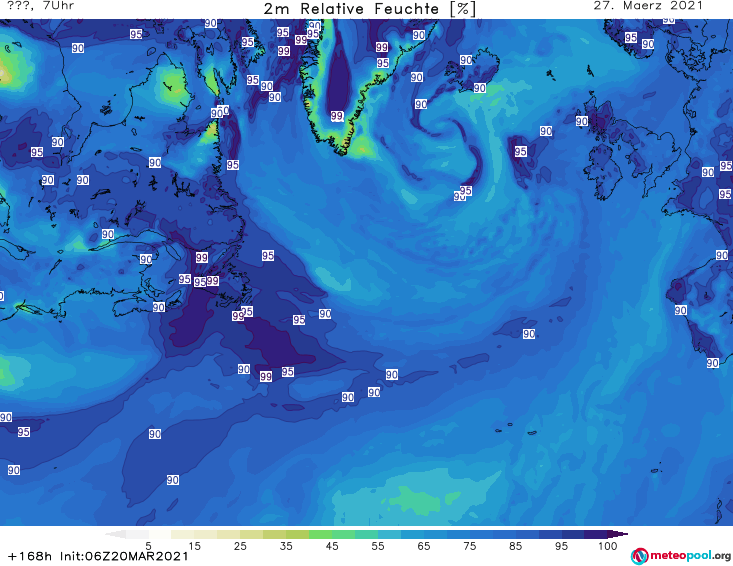Click the '35' colorbar label
The height and width of the screenshot is (566, 733).
point(286,546)
